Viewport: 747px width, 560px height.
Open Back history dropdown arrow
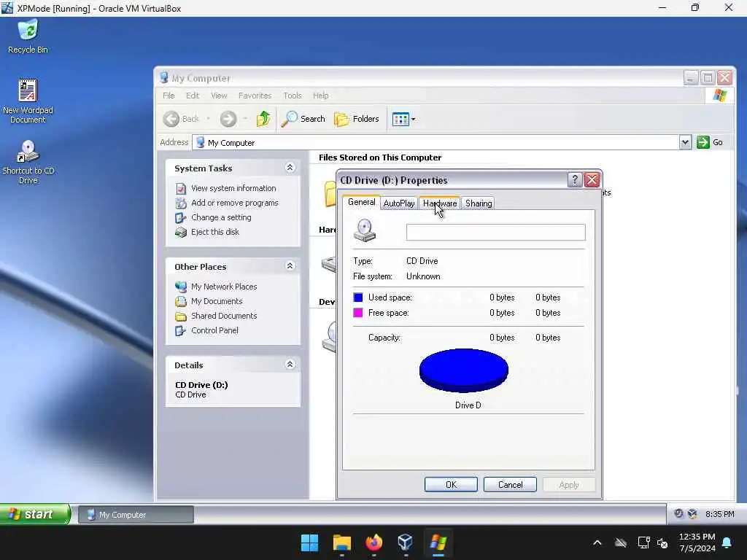tap(208, 119)
